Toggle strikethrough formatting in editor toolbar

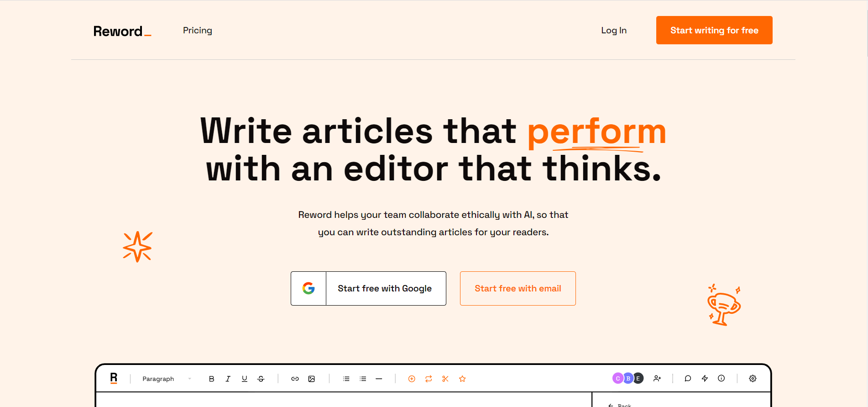tap(261, 379)
